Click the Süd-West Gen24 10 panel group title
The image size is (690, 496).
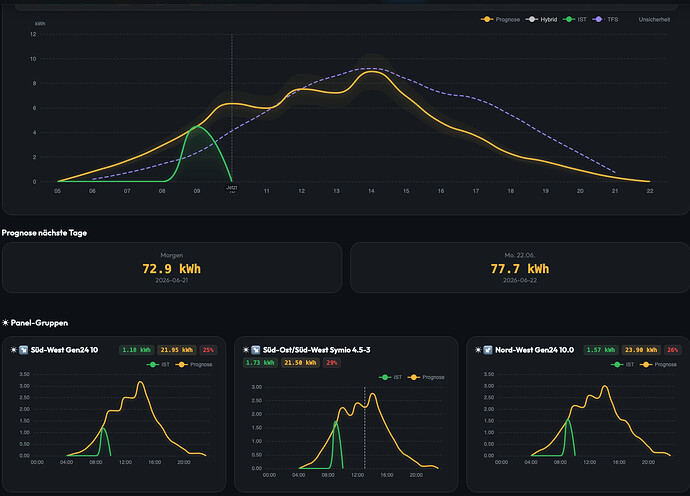(64, 350)
